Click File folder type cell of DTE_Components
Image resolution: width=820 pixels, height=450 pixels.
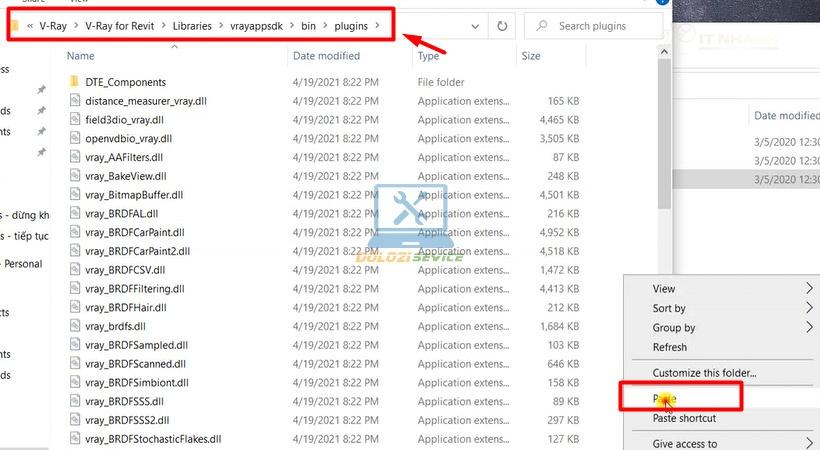coord(441,82)
